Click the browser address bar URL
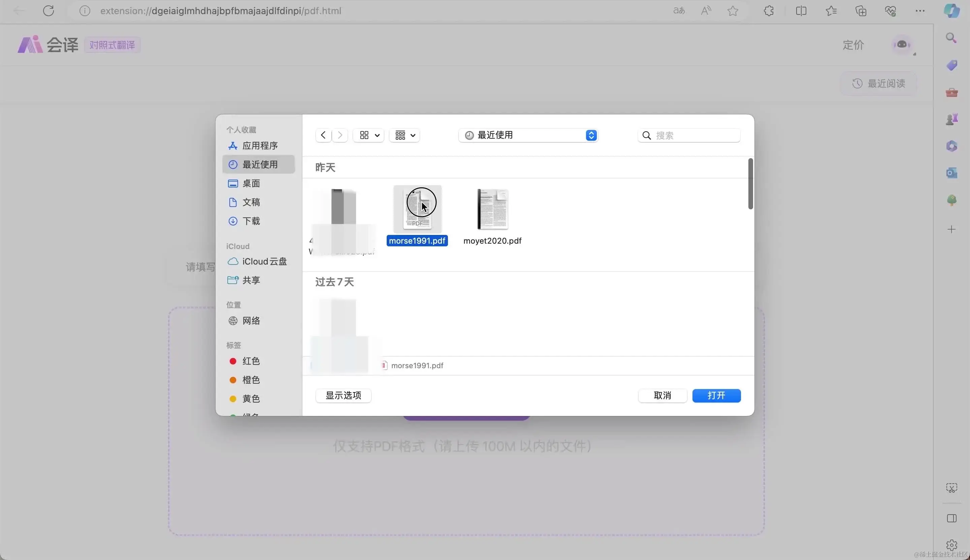970x560 pixels. 221,11
